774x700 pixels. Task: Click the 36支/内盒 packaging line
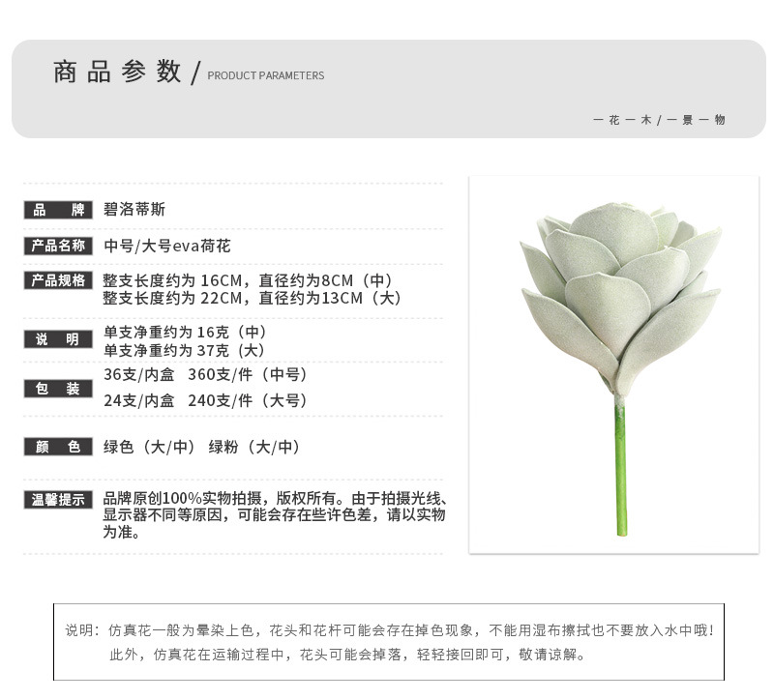click(205, 374)
